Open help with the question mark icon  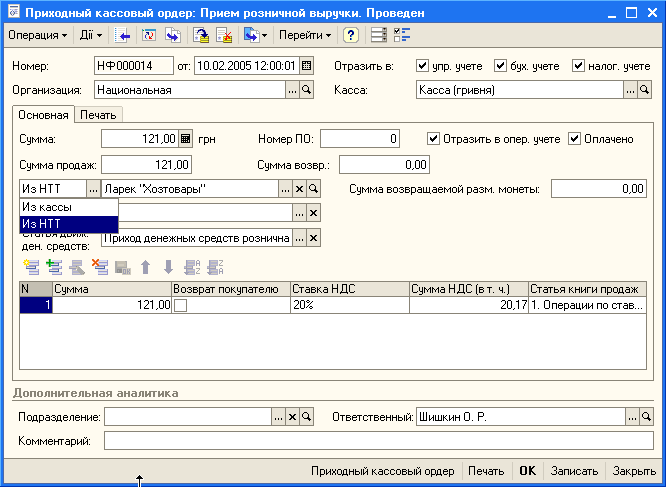pyautogui.click(x=350, y=35)
